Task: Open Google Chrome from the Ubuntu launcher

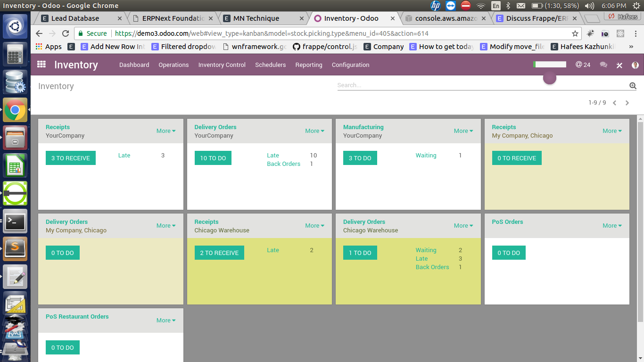Action: click(x=15, y=110)
